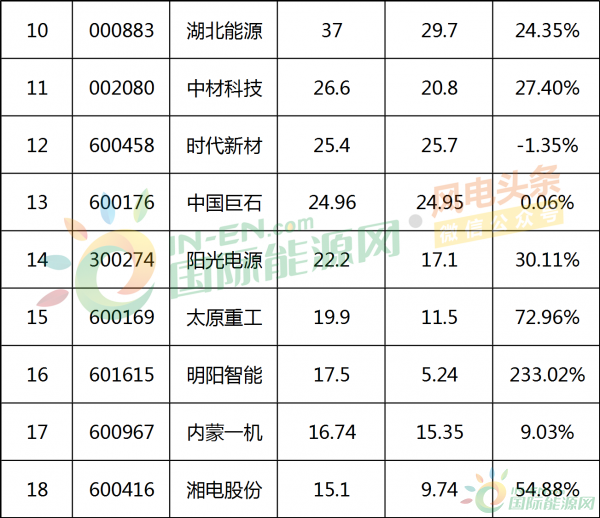
Task: Select company name 内蒙一机
Action: (x=224, y=432)
